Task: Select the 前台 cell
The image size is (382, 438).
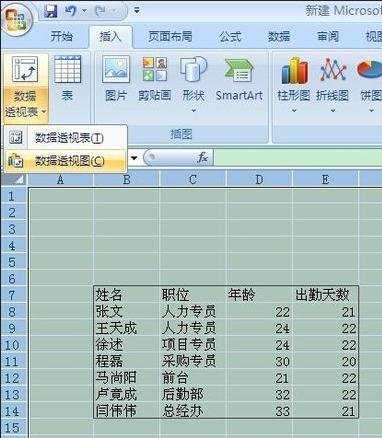Action: 193,378
